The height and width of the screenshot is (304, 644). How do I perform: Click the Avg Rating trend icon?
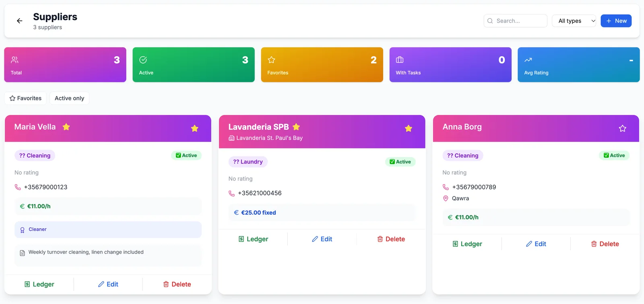point(528,60)
